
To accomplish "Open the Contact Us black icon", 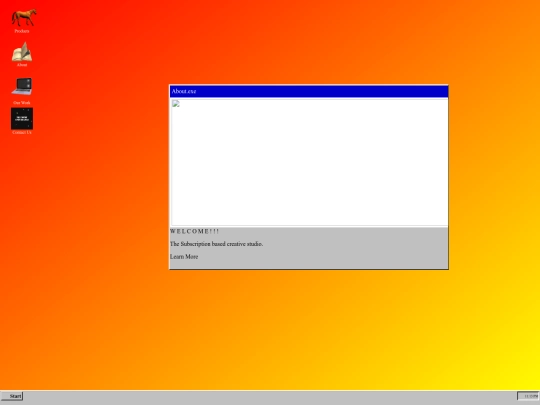I will (x=22, y=118).
